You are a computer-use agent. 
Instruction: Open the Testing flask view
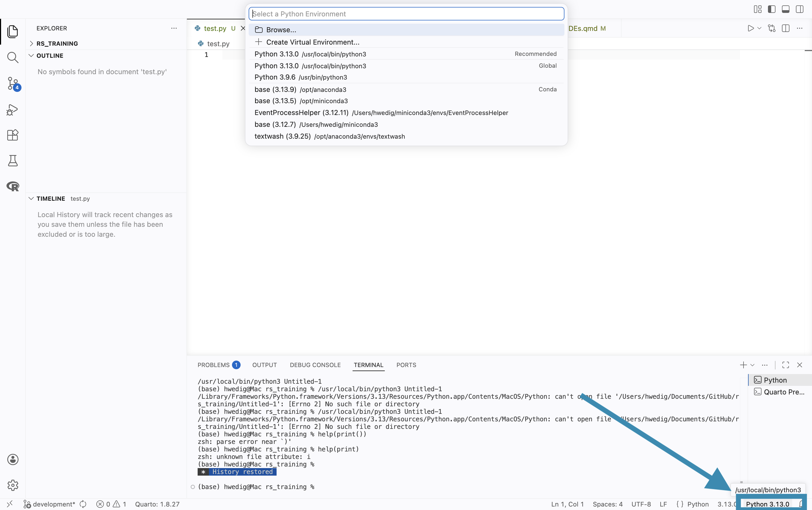click(x=12, y=161)
